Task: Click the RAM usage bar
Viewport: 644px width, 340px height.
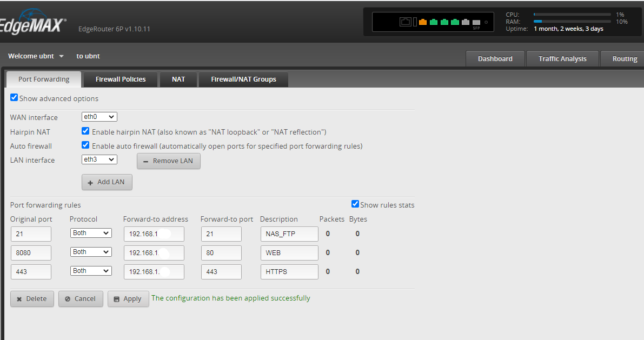Action: [572, 22]
